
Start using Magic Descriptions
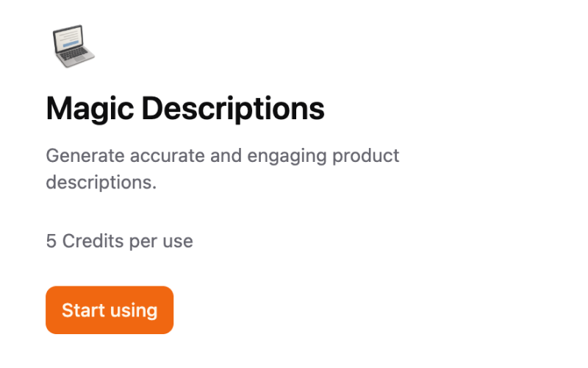coord(110,310)
